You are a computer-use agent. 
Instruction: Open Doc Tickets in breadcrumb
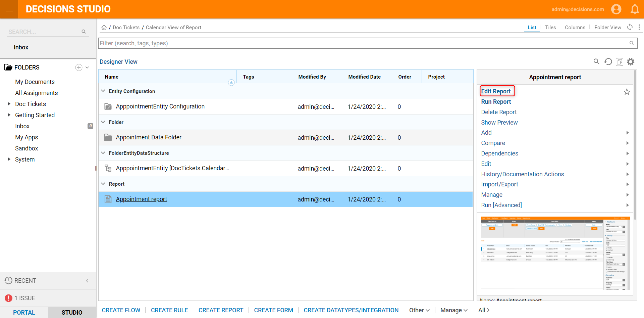[x=126, y=28]
